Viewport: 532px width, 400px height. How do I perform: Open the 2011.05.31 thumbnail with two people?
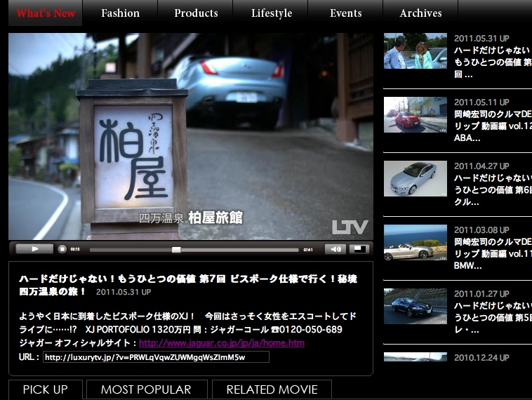415,51
